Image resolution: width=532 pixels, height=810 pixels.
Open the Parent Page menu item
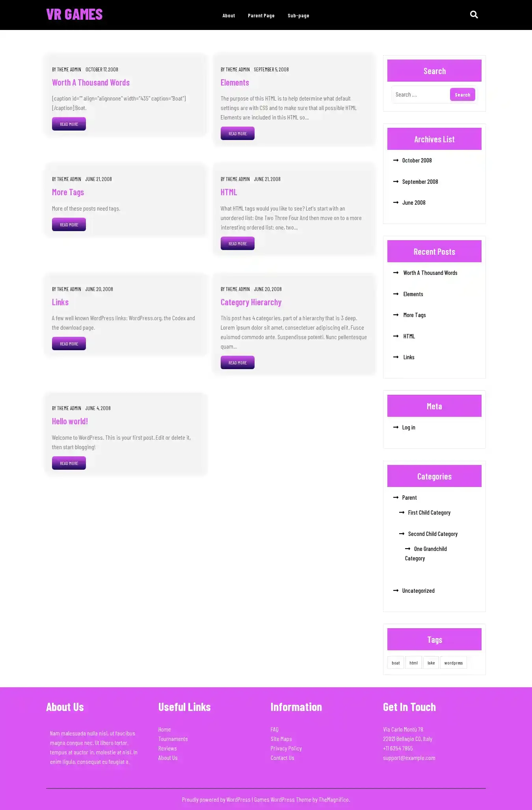coord(261,15)
